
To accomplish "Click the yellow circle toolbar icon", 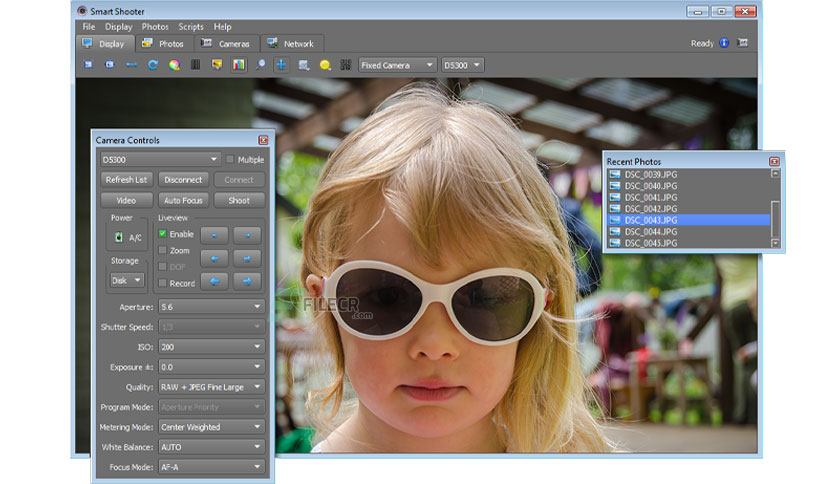I will (x=325, y=65).
